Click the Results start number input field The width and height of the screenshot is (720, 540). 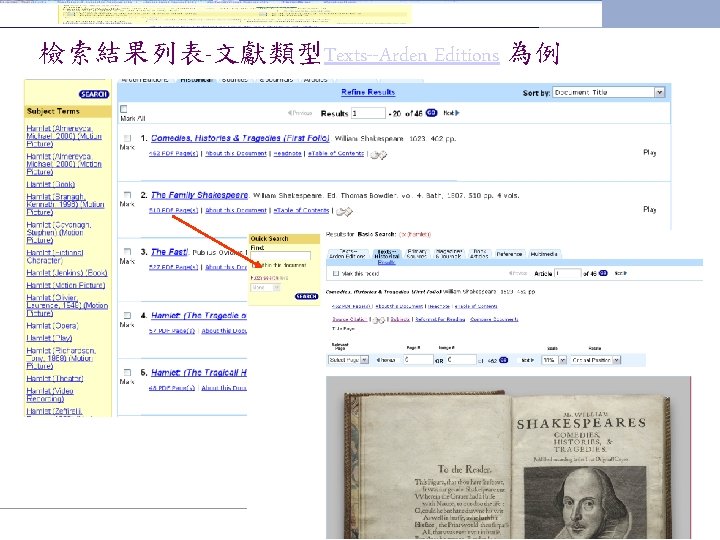tap(368, 113)
